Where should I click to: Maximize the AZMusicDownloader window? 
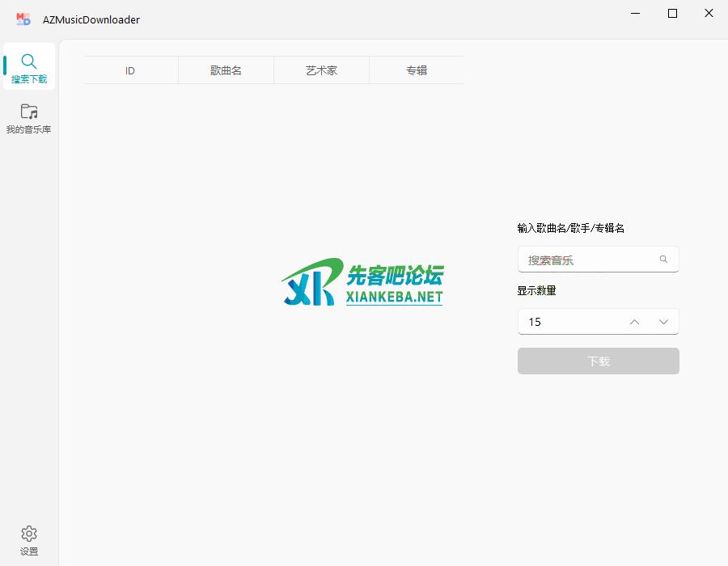672,14
